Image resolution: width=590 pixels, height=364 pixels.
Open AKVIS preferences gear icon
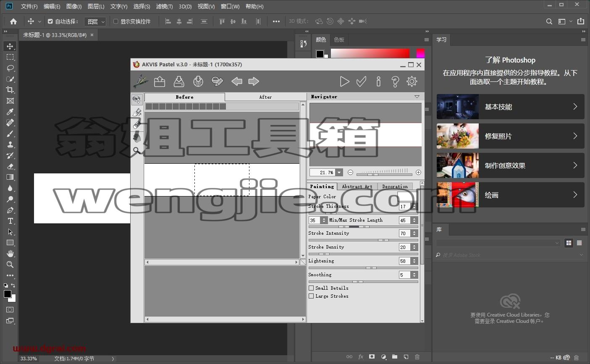(412, 81)
